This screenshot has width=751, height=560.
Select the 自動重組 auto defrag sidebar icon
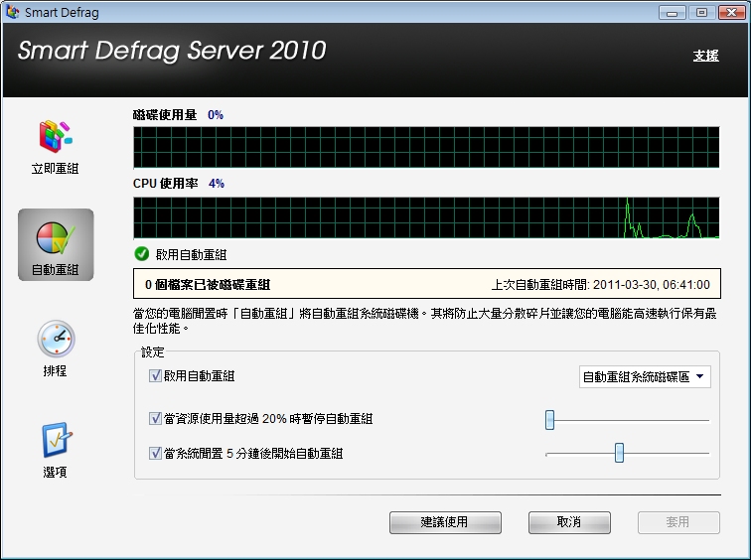pos(56,244)
